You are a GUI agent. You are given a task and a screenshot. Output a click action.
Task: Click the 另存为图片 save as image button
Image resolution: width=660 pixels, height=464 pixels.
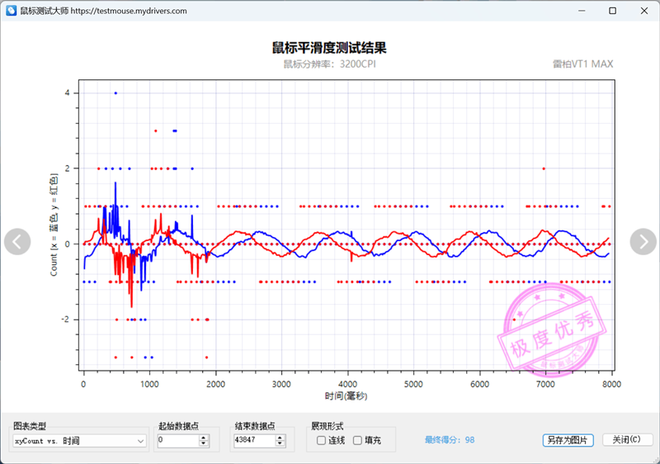tap(567, 440)
